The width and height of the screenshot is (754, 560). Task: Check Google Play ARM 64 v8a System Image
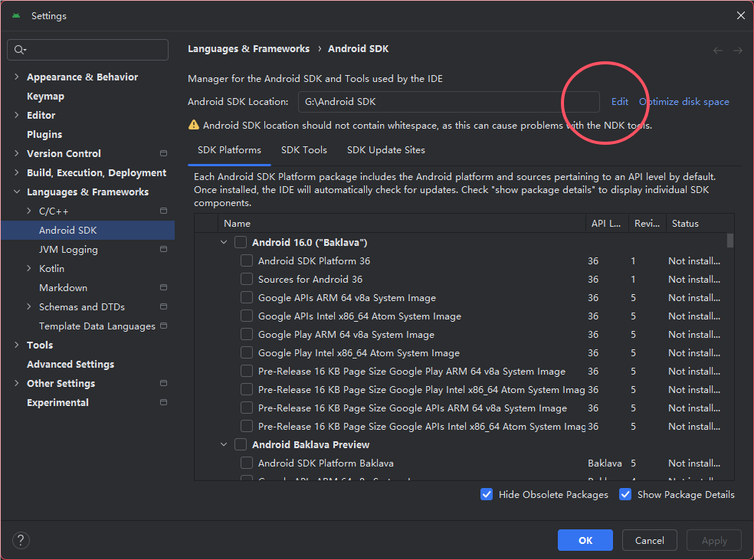(x=247, y=334)
